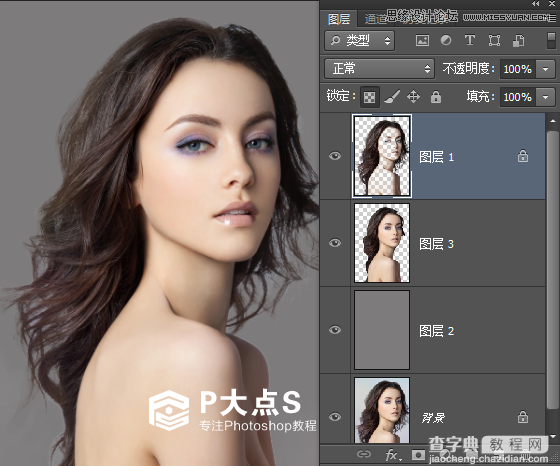Screen dimensions: 560x466
Task: Hide 图层 3 with its eye icon
Action: 335,243
